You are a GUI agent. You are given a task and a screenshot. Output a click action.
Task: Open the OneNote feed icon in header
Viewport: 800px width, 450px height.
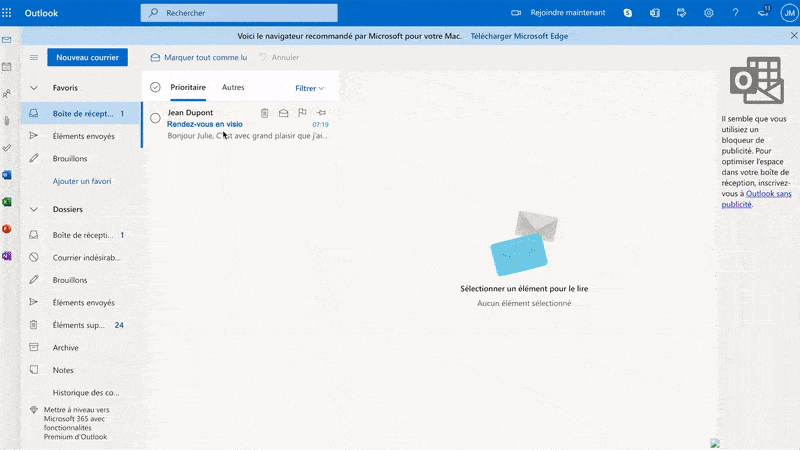[655, 13]
